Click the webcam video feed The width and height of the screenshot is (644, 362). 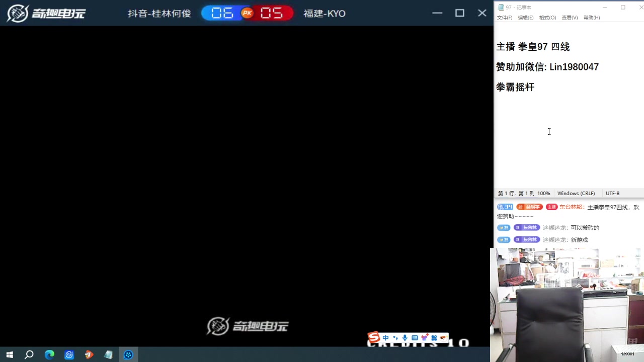tap(567, 305)
